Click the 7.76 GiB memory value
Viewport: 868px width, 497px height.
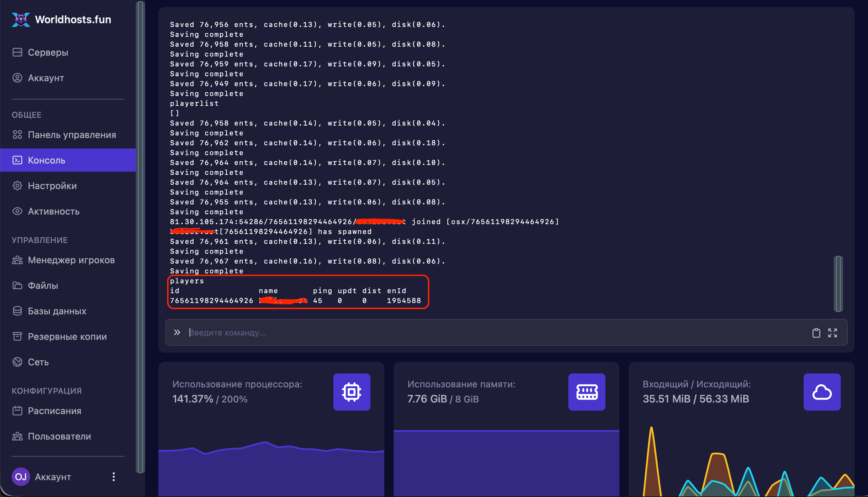(x=427, y=399)
